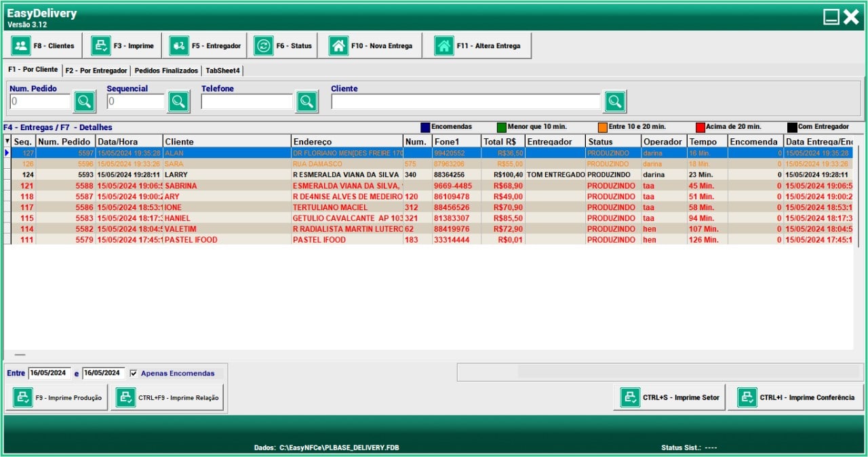Focus the Telefone input field
Image resolution: width=868 pixels, height=457 pixels.
248,102
